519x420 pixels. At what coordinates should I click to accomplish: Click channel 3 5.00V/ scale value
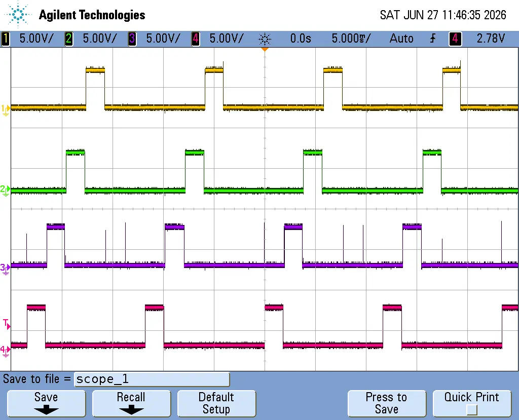(163, 39)
